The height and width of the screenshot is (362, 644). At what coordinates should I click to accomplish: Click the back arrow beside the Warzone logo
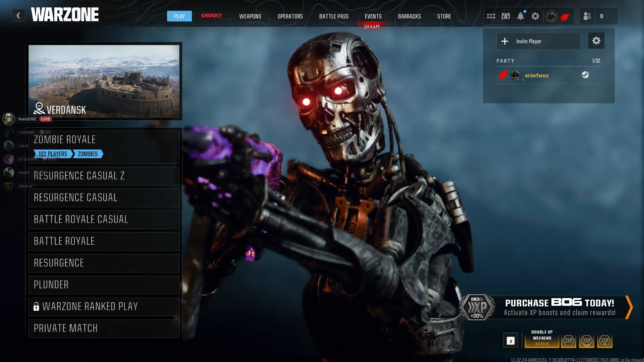click(x=18, y=15)
